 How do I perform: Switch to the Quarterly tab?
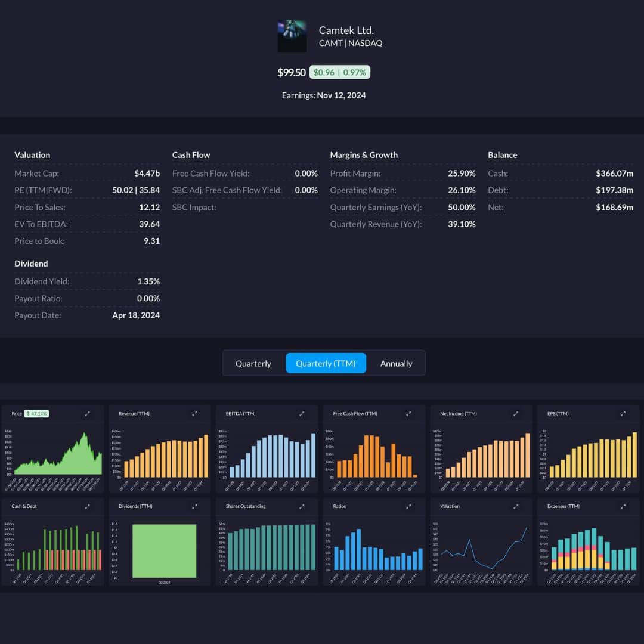coord(253,364)
